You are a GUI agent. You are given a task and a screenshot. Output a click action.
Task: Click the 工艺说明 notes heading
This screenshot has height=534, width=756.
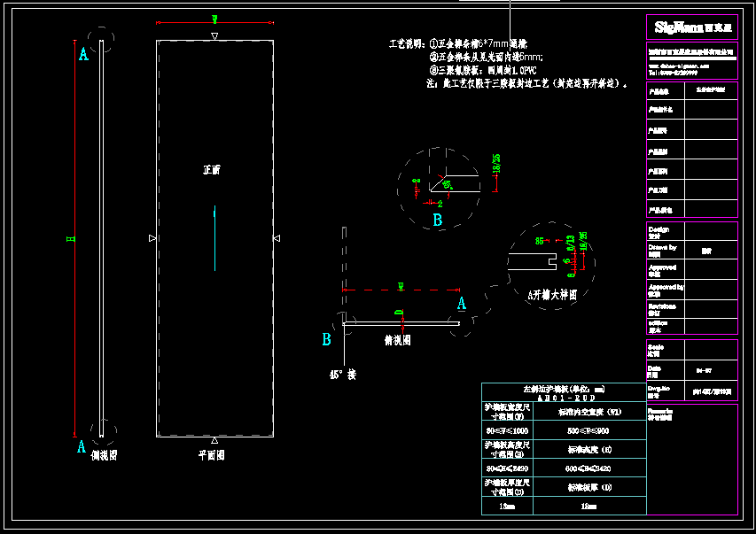tap(405, 43)
